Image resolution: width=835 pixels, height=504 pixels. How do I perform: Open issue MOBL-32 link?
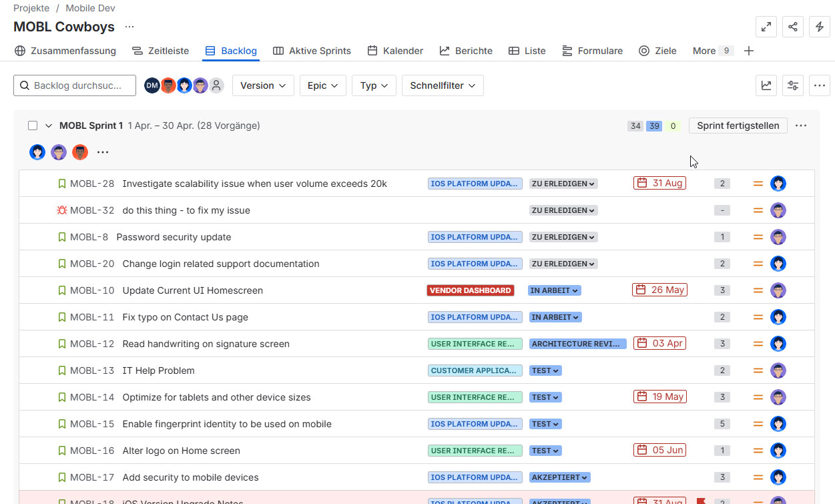coord(92,210)
